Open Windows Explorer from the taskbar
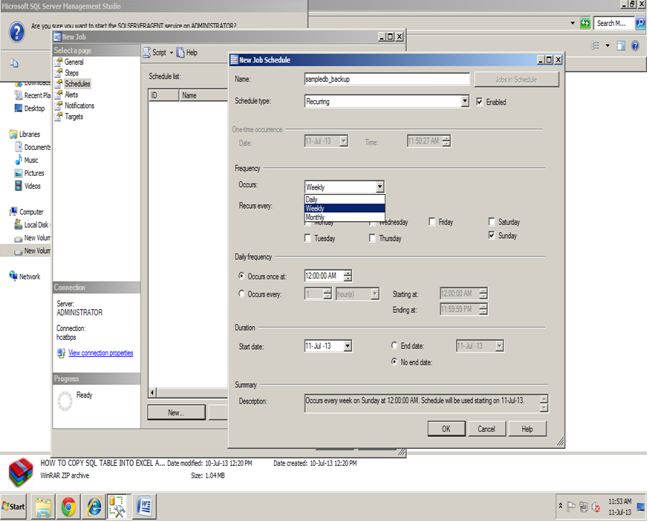650x522 pixels. point(43,506)
